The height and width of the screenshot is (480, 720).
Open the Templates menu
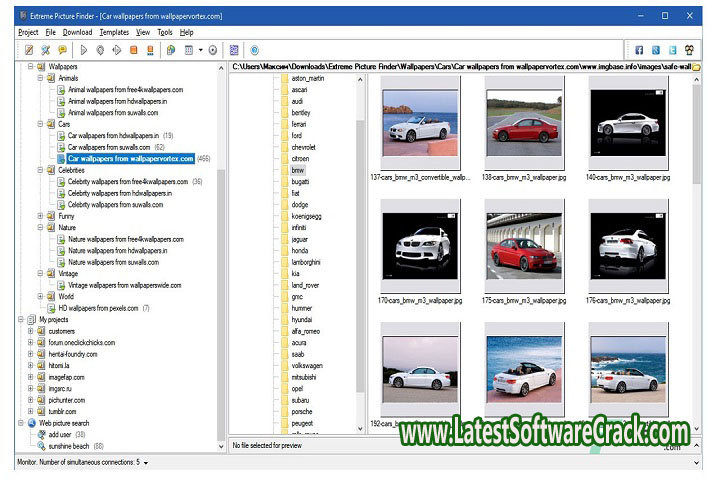114,32
